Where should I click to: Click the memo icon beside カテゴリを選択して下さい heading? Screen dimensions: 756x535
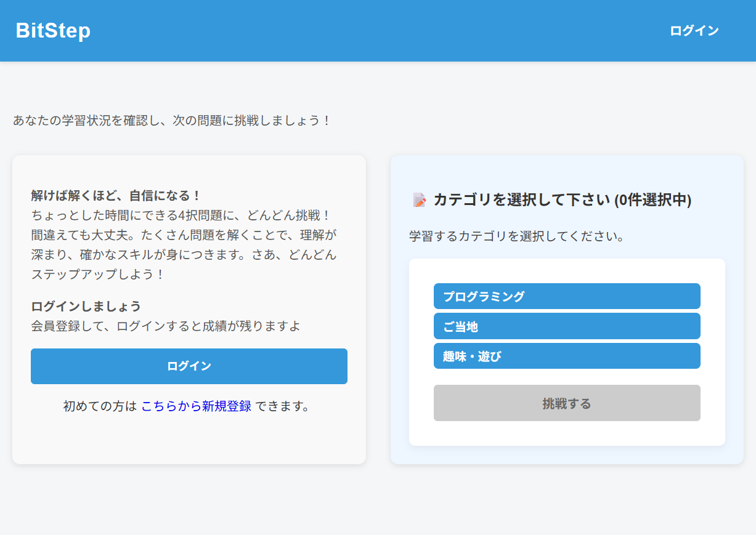tap(420, 201)
